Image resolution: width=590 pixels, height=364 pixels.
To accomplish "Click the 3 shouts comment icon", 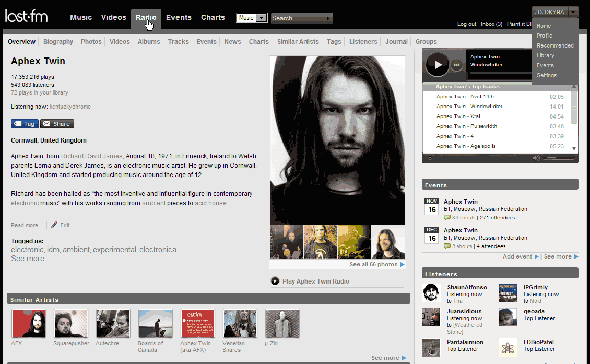I will 447,246.
